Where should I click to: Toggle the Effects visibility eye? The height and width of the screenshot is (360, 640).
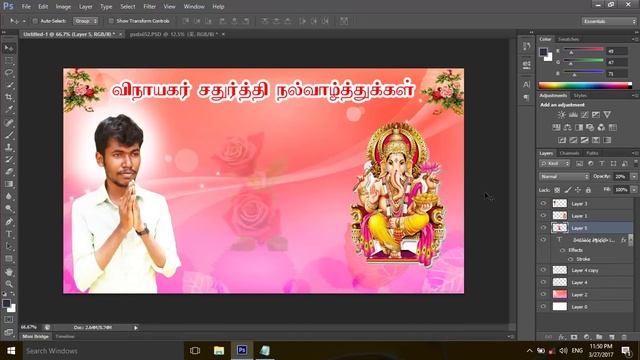point(563,250)
